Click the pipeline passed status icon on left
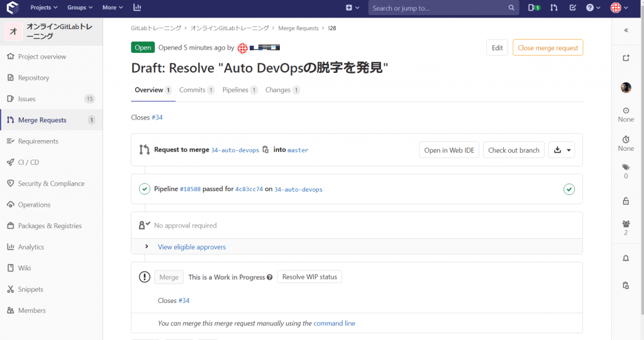This screenshot has height=340, width=644. tap(144, 189)
